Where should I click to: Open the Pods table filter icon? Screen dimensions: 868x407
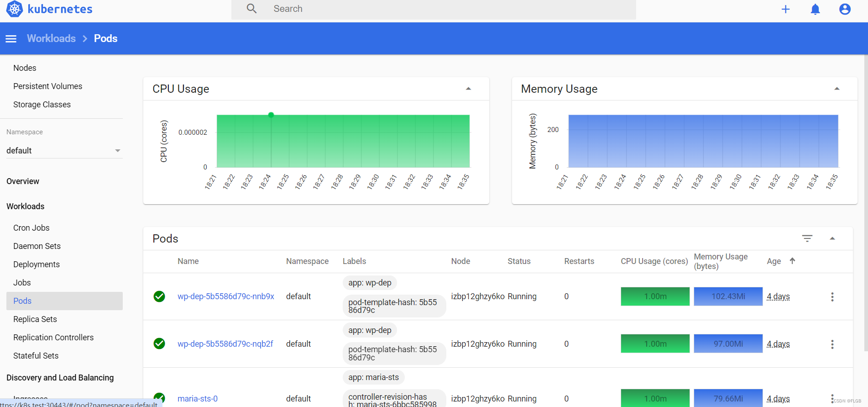pyautogui.click(x=807, y=238)
